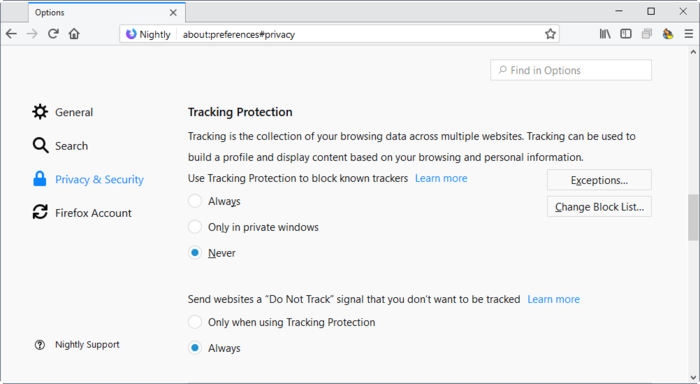Viewport: 700px width, 384px height.
Task: Open Learn more link for Do Not Track
Action: point(554,299)
